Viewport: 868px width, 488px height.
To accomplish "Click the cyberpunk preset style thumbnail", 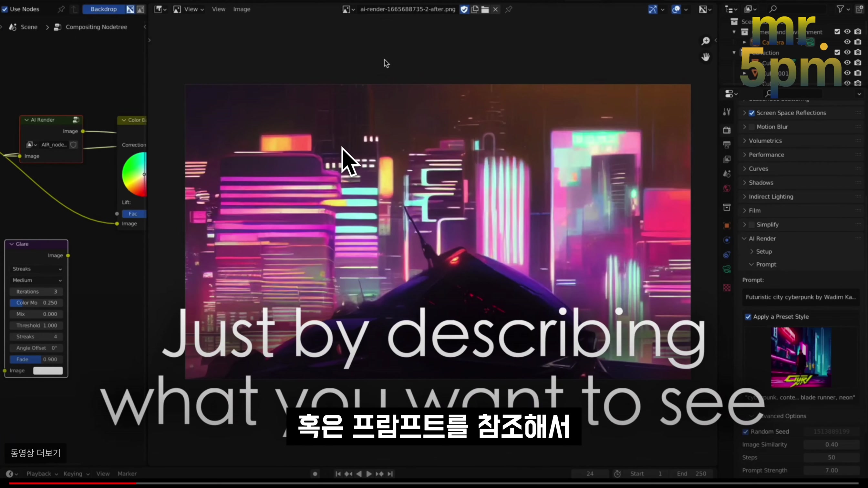I will tap(801, 357).
